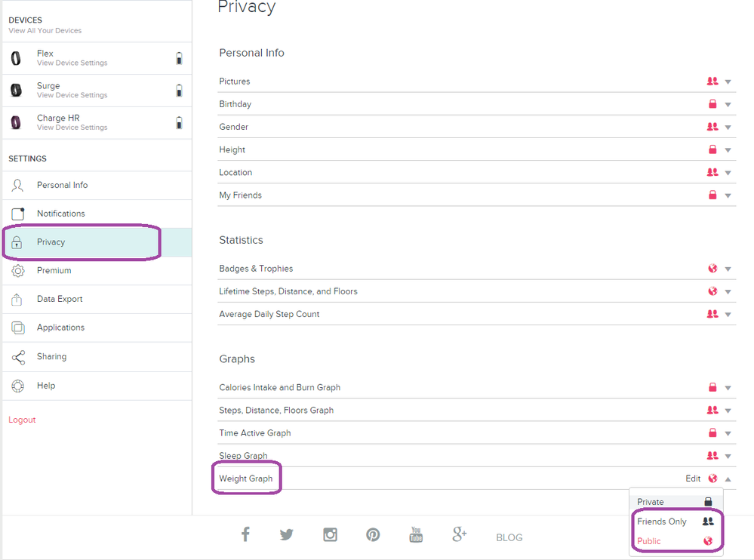This screenshot has height=560, width=754.
Task: Click the Data Export icon
Action: (17, 298)
